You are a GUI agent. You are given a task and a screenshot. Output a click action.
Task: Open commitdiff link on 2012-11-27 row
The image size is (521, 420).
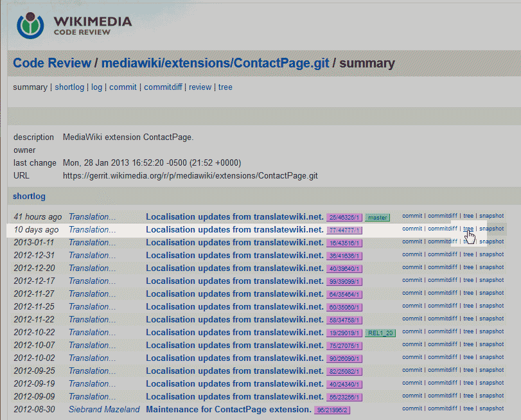tap(443, 293)
